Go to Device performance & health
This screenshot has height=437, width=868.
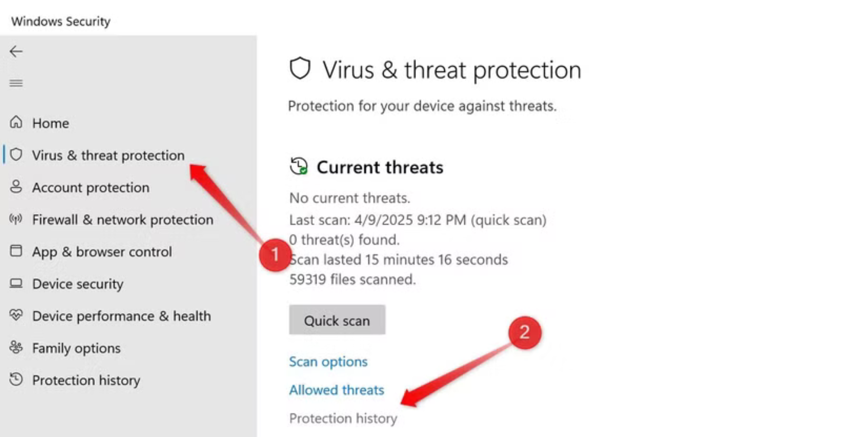click(121, 316)
